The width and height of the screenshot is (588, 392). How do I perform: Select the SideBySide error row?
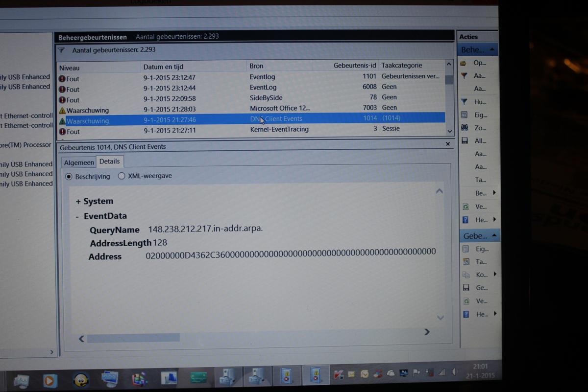point(251,98)
